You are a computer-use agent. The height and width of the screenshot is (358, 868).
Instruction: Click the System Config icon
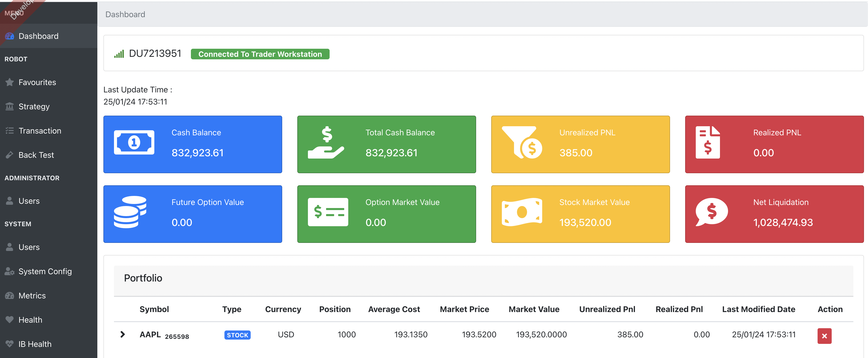click(x=9, y=271)
